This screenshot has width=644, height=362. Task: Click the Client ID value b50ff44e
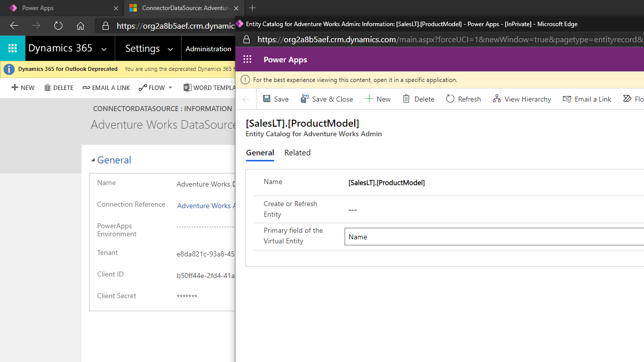tap(206, 276)
